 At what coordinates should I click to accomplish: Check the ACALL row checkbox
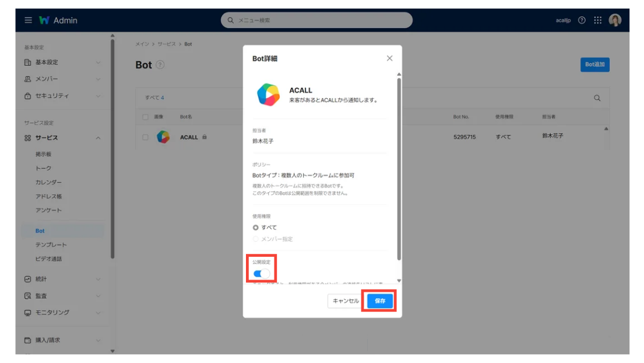(x=146, y=137)
